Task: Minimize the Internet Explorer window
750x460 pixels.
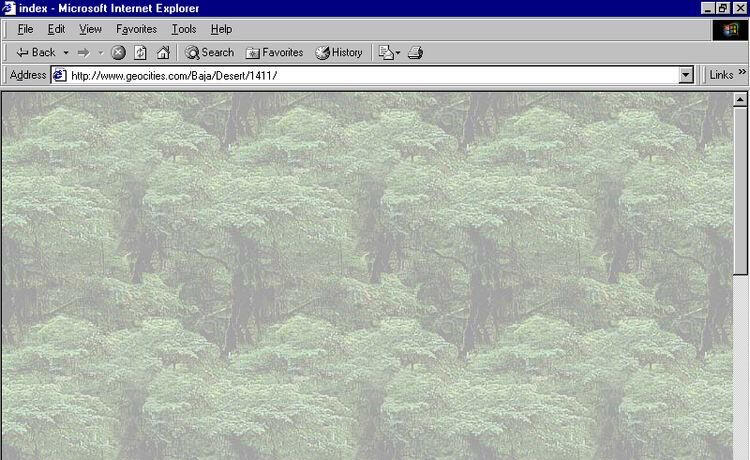Action: coord(708,8)
